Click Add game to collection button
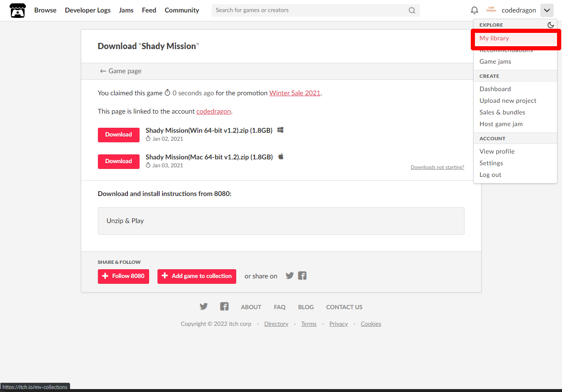The image size is (562, 392). 197,276
